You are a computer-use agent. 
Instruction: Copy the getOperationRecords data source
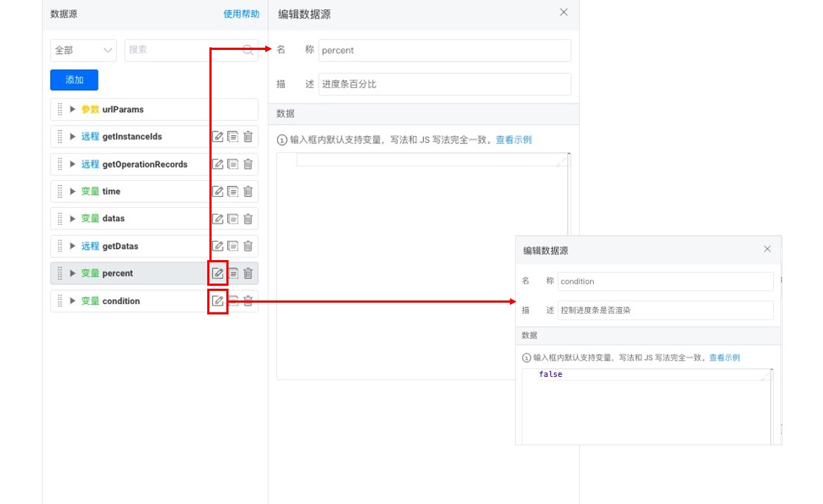click(x=232, y=164)
